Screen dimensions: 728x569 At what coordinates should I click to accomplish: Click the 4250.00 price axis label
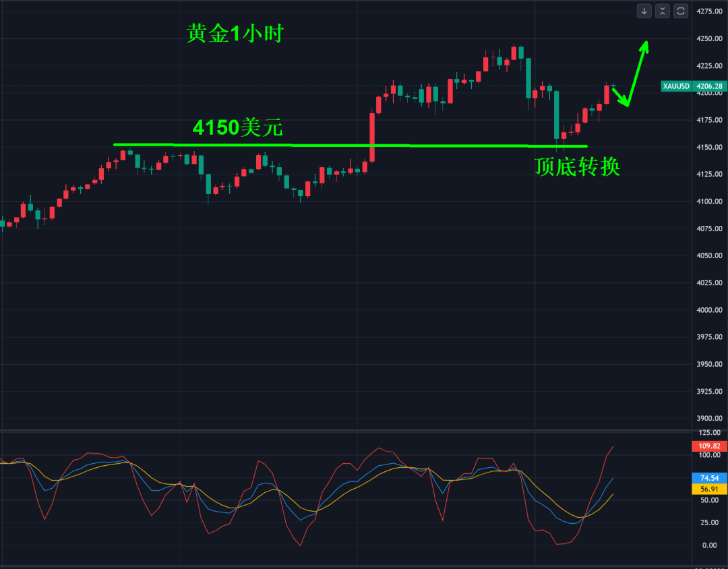[x=709, y=38]
